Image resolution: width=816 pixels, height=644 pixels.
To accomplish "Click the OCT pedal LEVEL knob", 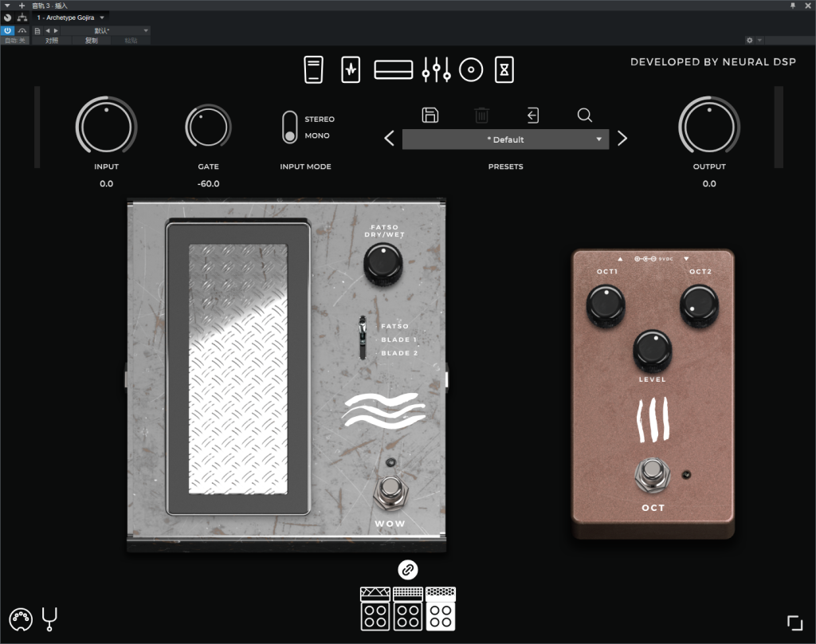I will pos(652,350).
